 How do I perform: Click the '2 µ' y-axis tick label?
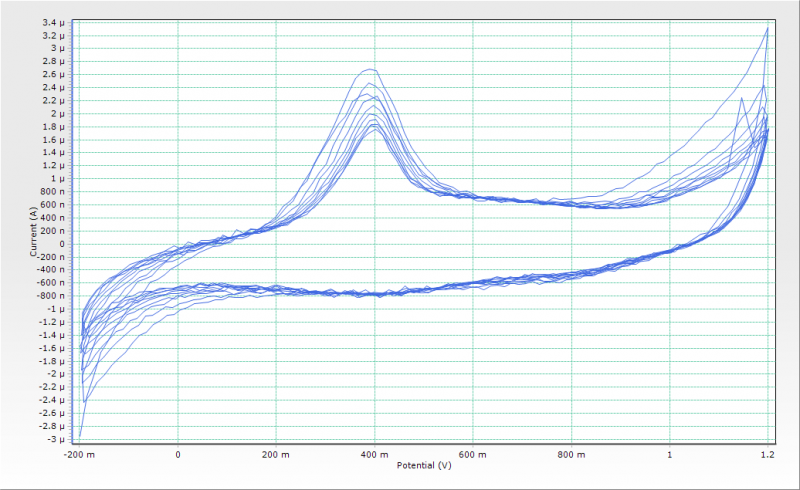[x=58, y=114]
